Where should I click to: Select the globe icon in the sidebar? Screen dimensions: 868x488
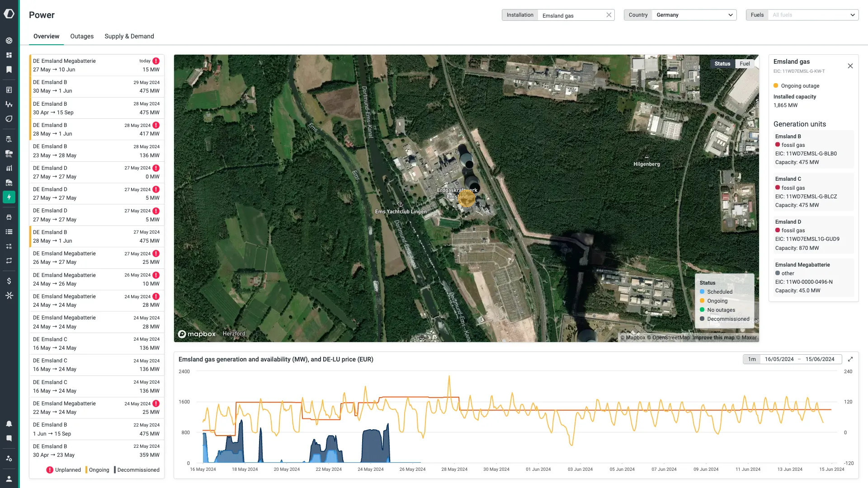[9, 40]
